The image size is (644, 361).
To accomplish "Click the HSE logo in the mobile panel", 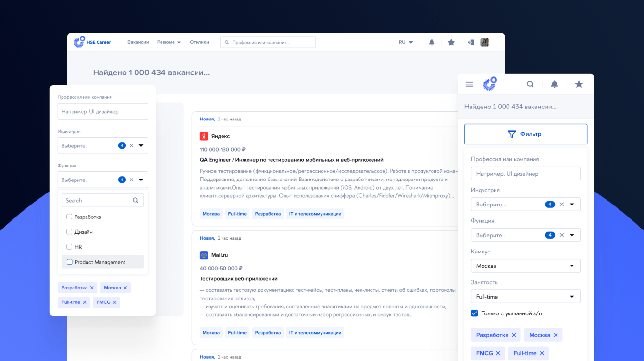I will click(x=490, y=84).
